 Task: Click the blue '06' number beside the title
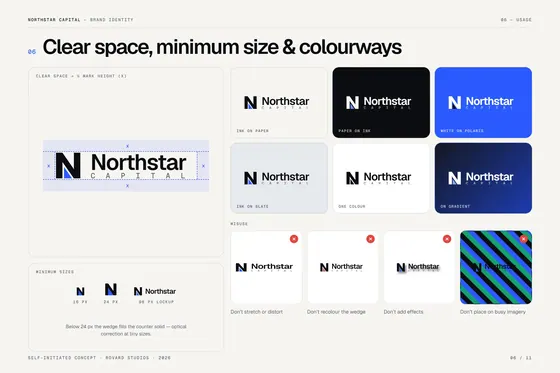[x=32, y=52]
